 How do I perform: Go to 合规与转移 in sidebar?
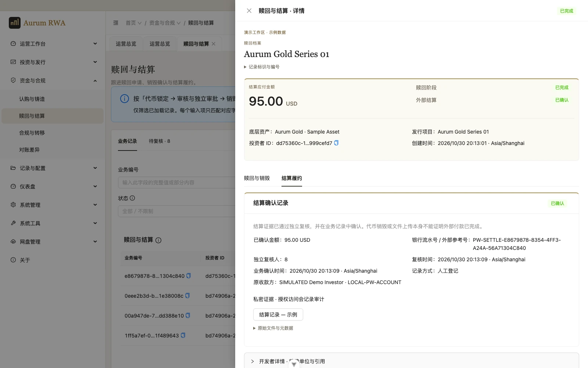coord(53,133)
